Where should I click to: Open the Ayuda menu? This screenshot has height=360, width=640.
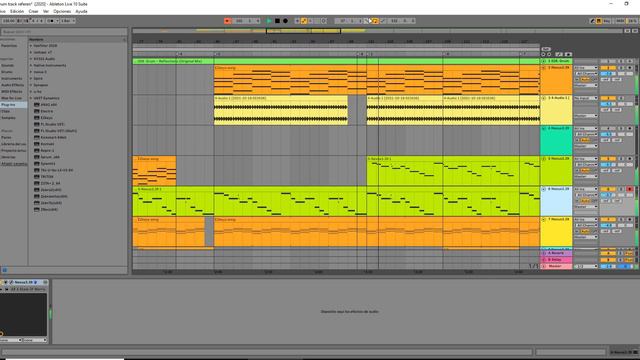click(x=81, y=11)
